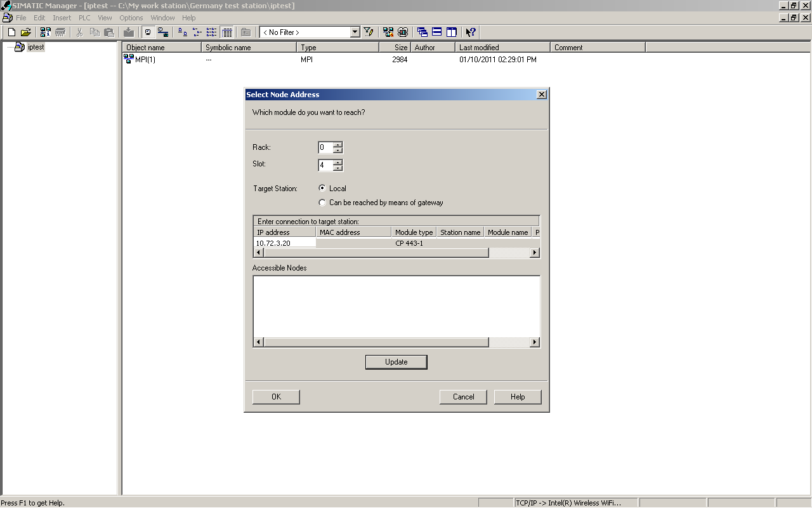Click the Download to PLC icon
Viewport: 812px width, 508px height.
pyautogui.click(x=129, y=32)
